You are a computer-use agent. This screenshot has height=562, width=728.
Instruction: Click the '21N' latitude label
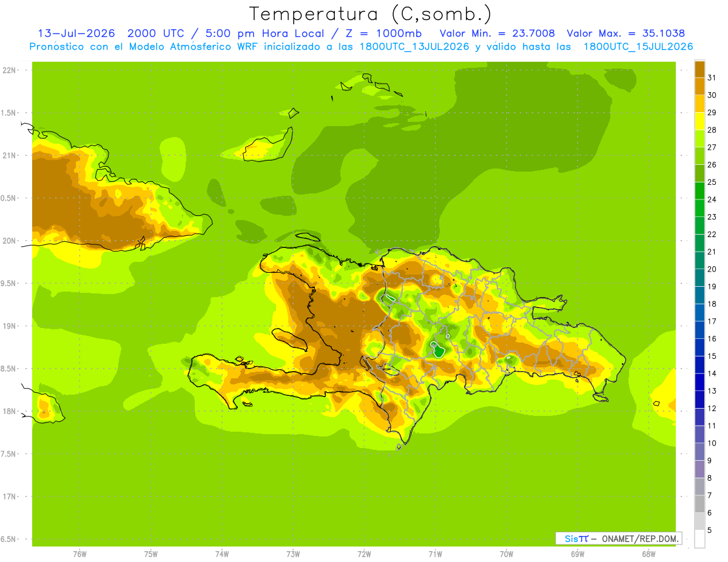coord(9,156)
